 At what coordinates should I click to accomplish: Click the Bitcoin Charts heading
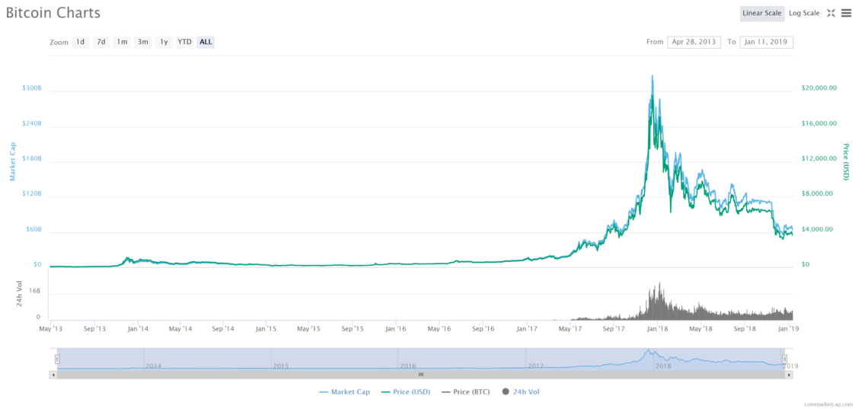click(53, 13)
